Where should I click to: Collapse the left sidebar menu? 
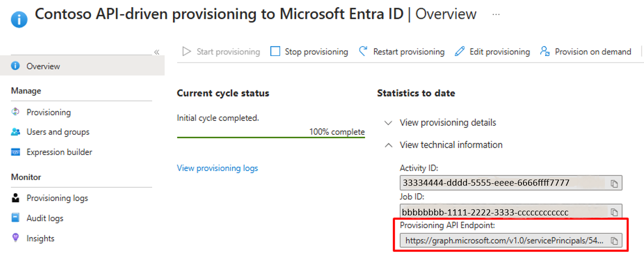(156, 52)
